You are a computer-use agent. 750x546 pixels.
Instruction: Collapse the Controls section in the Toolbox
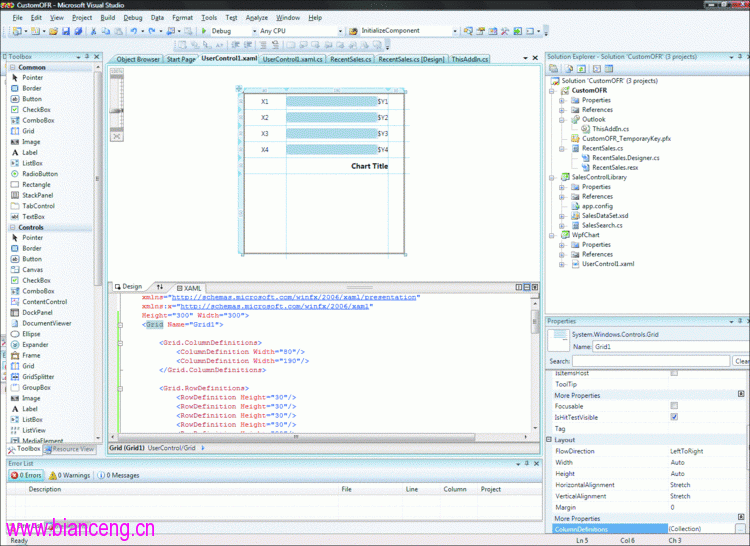click(13, 228)
